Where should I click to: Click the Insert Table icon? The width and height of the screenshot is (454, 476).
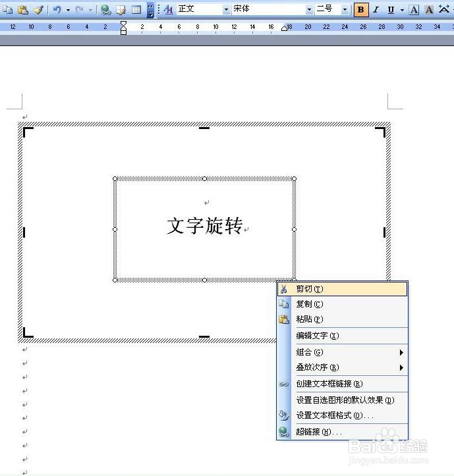coord(136,10)
